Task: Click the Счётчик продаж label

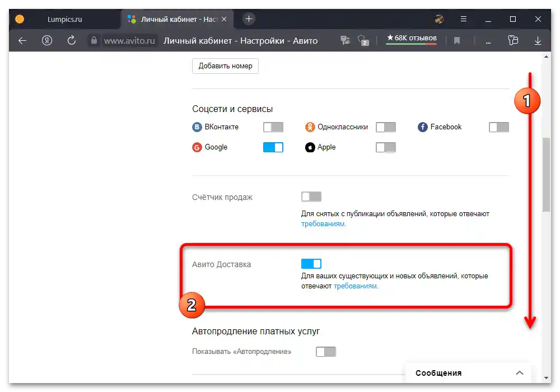Action: click(x=222, y=198)
